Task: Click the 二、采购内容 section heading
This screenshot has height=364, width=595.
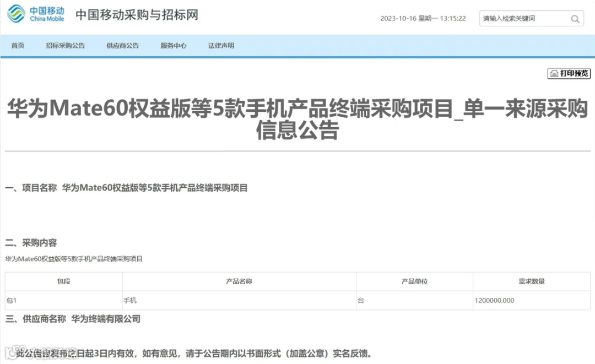Action: coord(31,243)
